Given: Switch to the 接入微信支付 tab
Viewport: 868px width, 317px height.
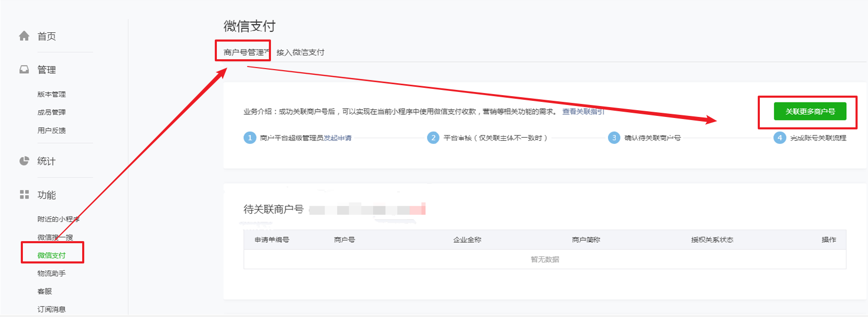Looking at the screenshot, I should (300, 52).
